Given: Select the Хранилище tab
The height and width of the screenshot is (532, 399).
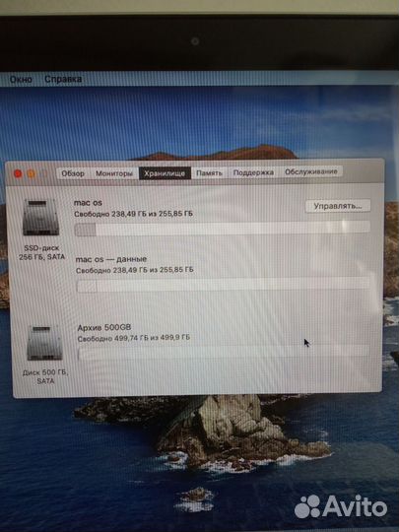Looking at the screenshot, I should [x=165, y=173].
